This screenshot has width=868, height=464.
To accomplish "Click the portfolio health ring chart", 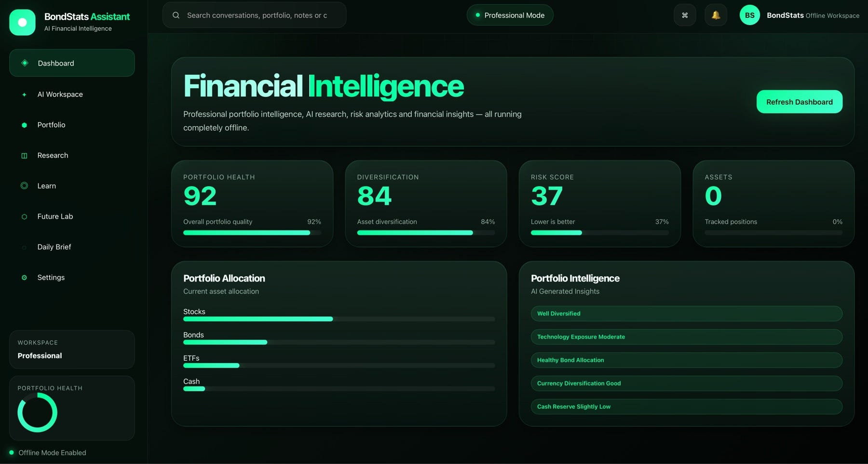I will click(37, 412).
